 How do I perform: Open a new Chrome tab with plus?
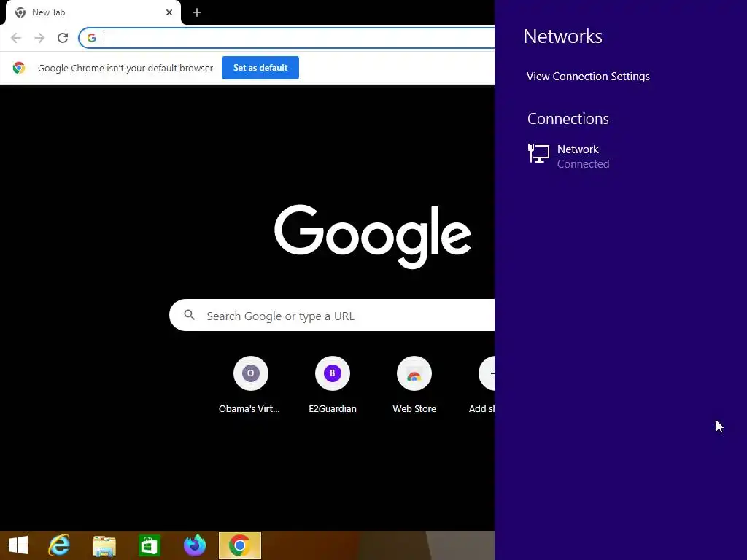[197, 12]
